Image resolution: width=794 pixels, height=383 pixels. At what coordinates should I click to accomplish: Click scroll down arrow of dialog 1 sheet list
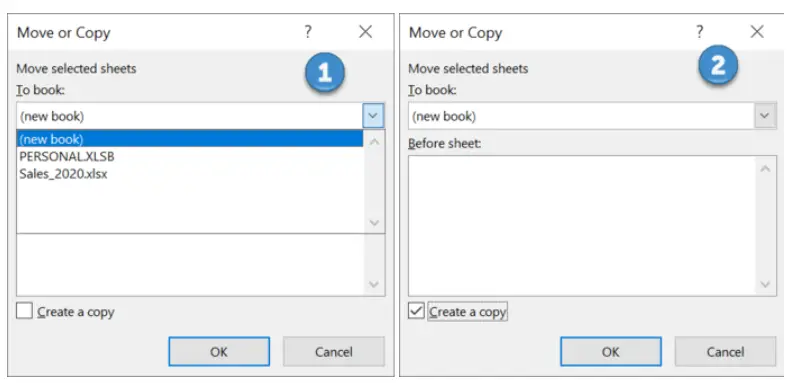tap(374, 284)
